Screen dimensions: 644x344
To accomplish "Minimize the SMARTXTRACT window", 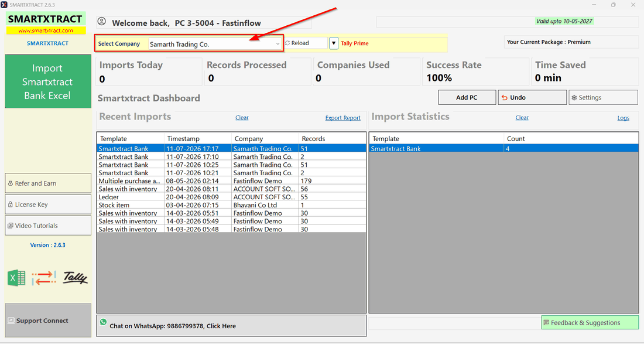I will point(594,5).
